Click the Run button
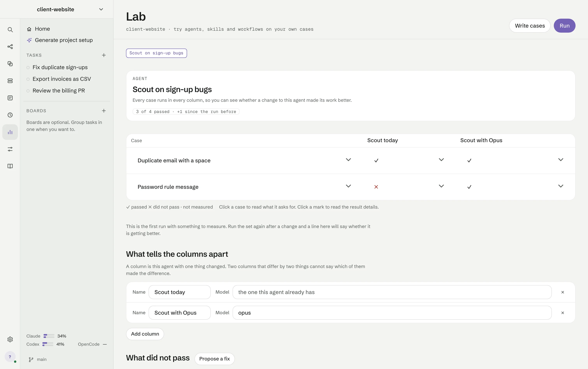Screen dimensions: 588x369 pos(564,26)
